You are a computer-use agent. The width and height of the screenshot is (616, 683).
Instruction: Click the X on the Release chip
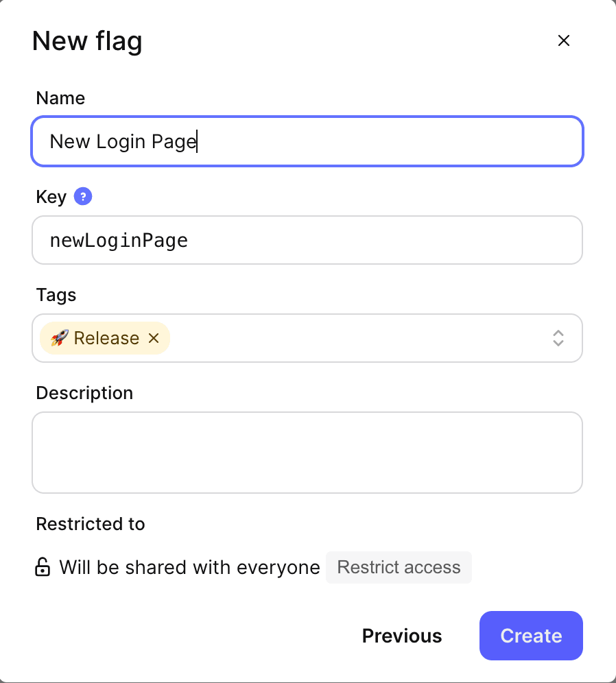[x=154, y=337]
